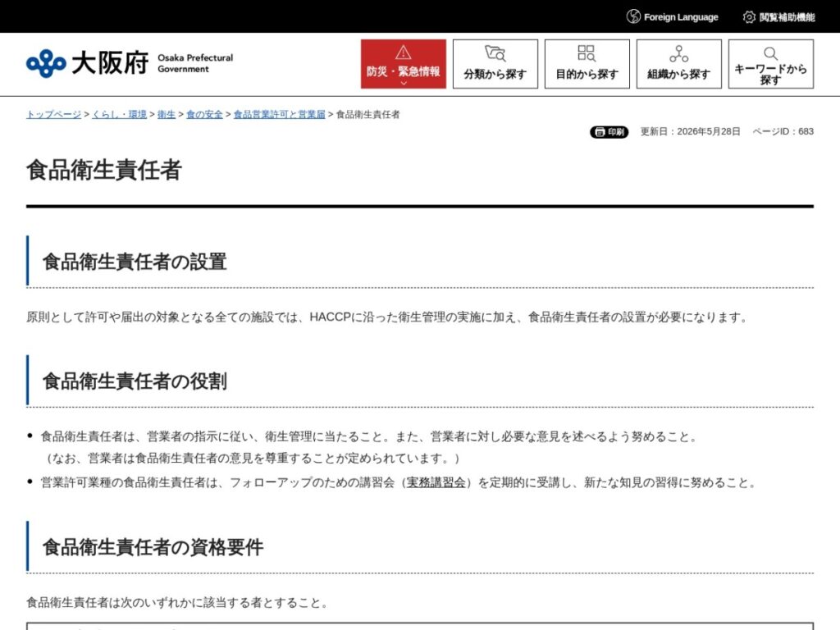840x630 pixels.
Task: Click the magnifier icon above キーワードから探す
Action: (x=770, y=53)
